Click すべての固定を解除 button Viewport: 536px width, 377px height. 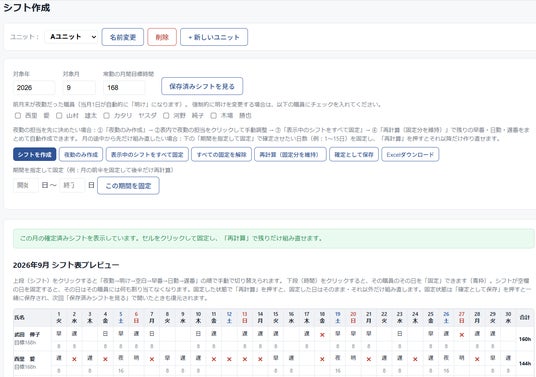pos(222,154)
